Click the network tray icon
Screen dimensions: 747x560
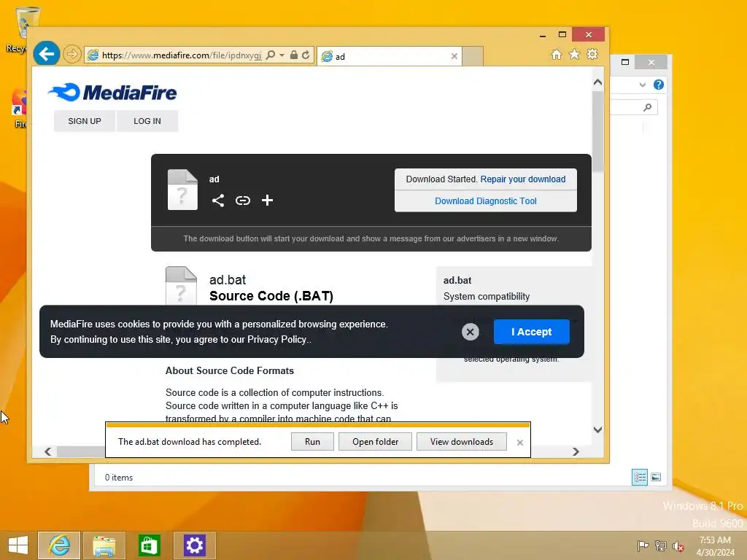point(660,545)
